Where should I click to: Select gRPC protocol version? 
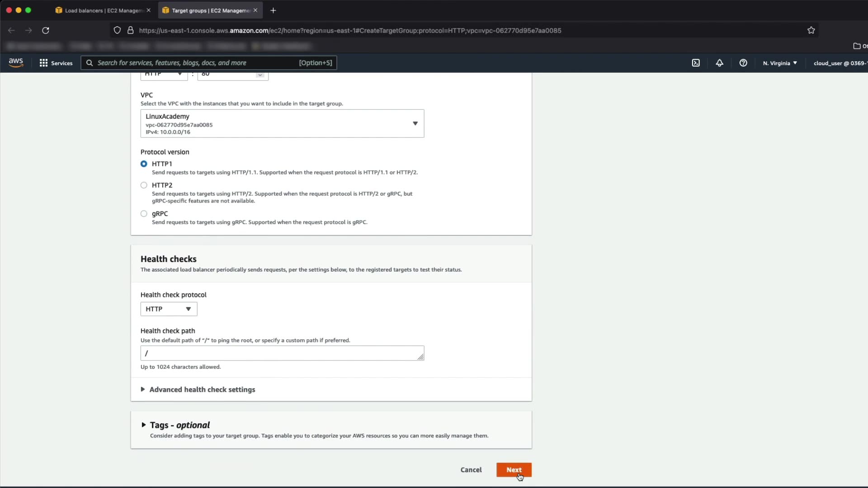click(144, 214)
